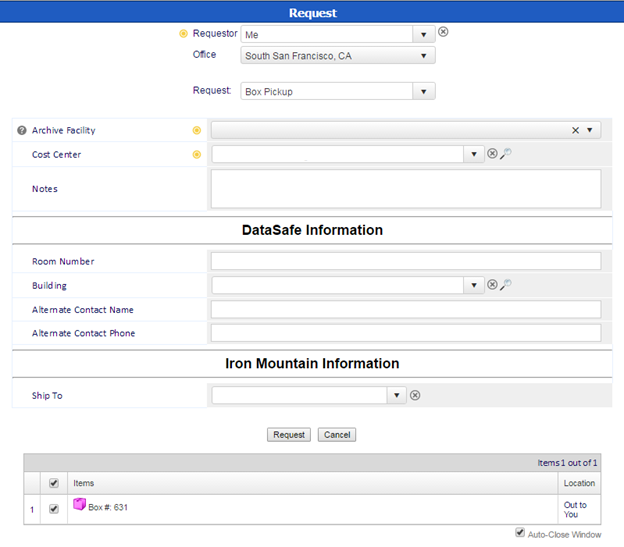This screenshot has width=624, height=547.
Task: Clear the Ship To field with the circled X
Action: click(415, 395)
